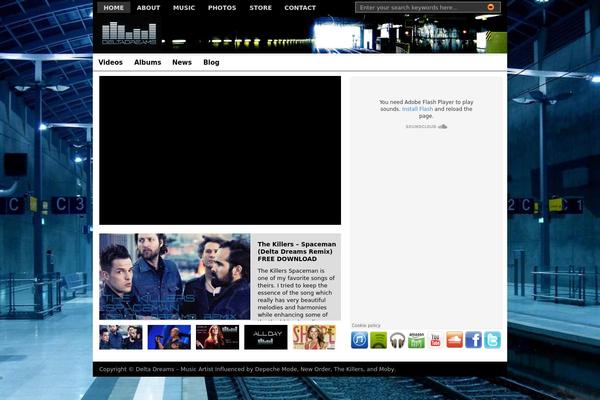600x400 pixels.
Task: Select the first Killers band thumbnail
Action: click(121, 337)
